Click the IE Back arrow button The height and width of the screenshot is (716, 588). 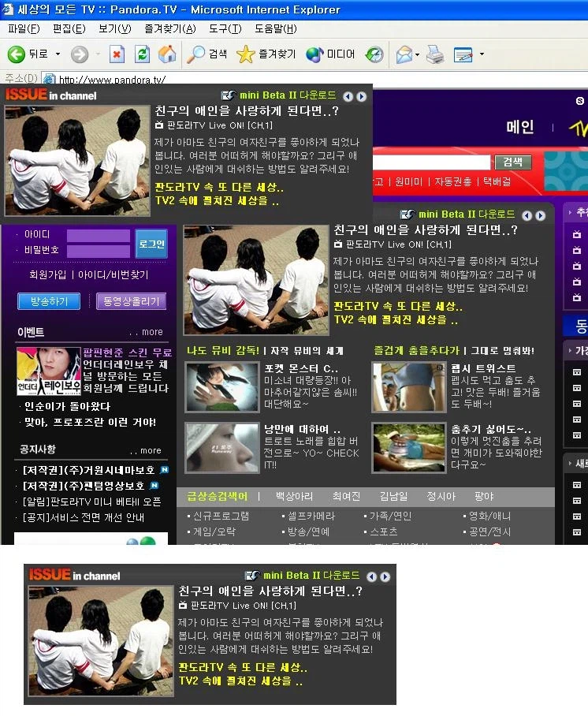(x=17, y=54)
